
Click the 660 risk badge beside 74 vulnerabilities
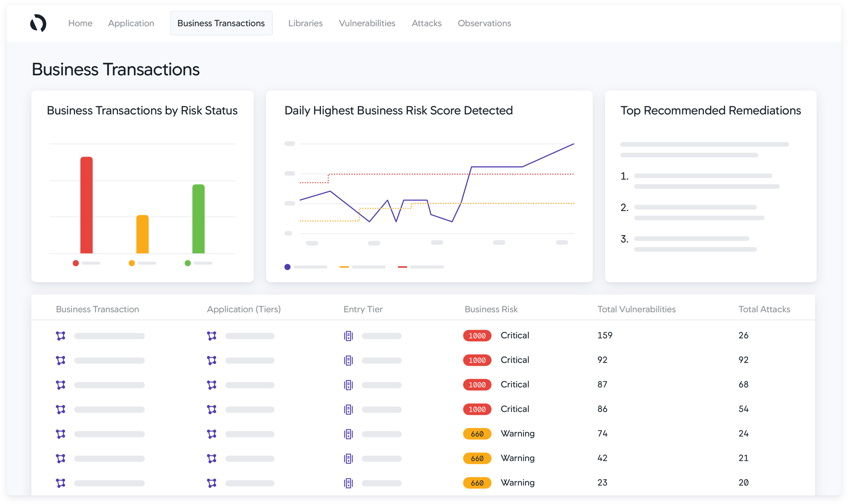point(477,434)
